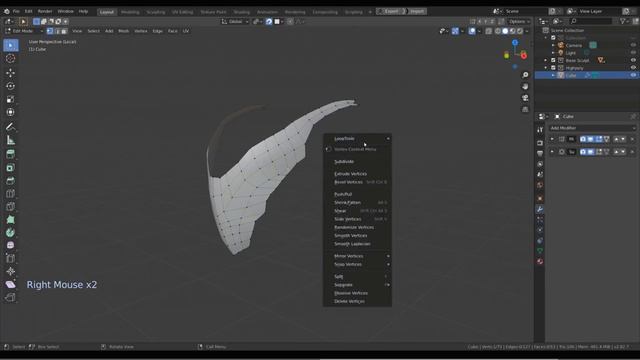
Task: Select the green Poly Build tool
Action: pyautogui.click(x=11, y=220)
